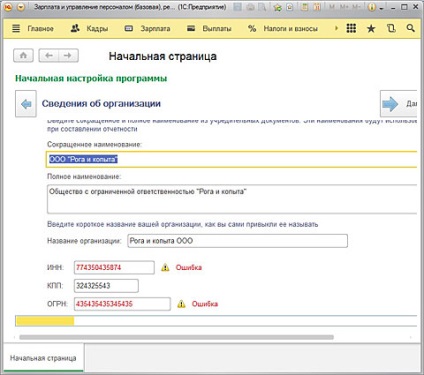Click warning icon next to ОГРН error
This screenshot has height=375, width=424.
(x=181, y=304)
